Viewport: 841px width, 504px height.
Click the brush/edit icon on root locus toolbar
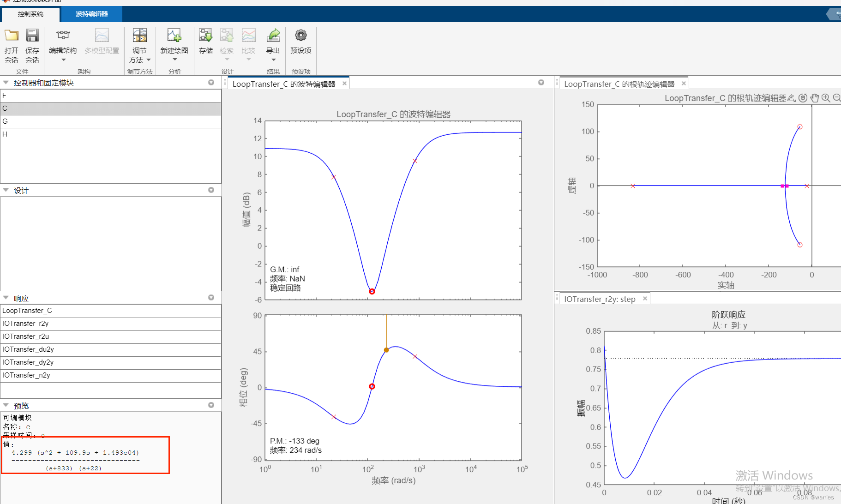792,98
